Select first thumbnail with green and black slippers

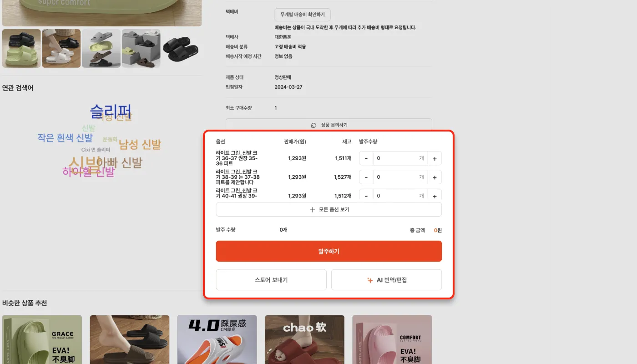(x=21, y=49)
